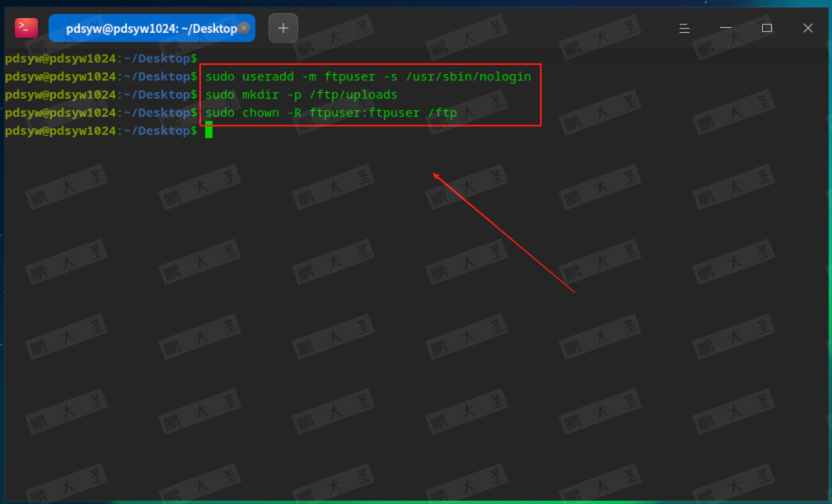Open a new tab using the plus icon
832x504 pixels.
click(x=283, y=28)
